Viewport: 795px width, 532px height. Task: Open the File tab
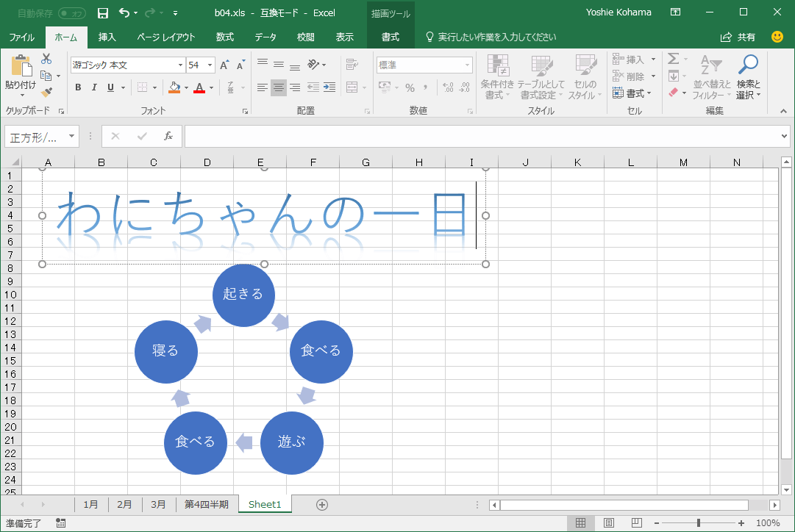click(22, 37)
